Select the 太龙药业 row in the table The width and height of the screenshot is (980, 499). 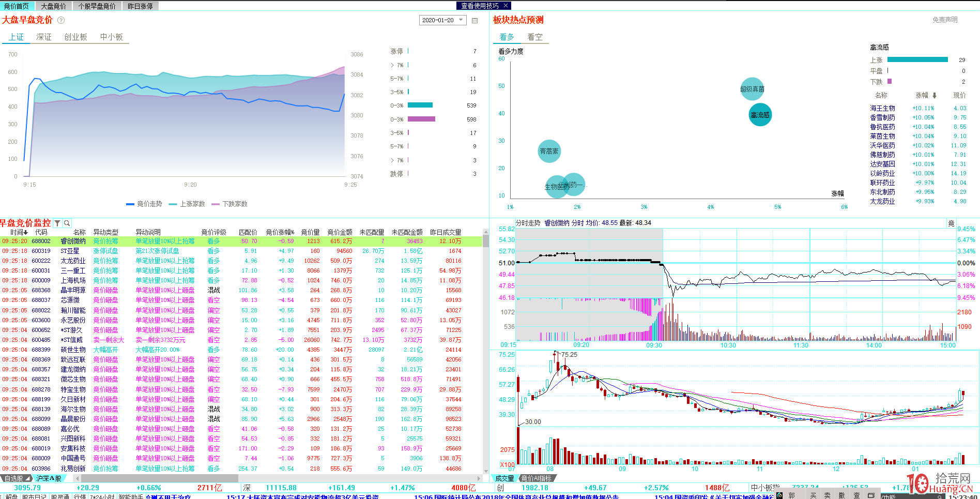click(x=241, y=261)
